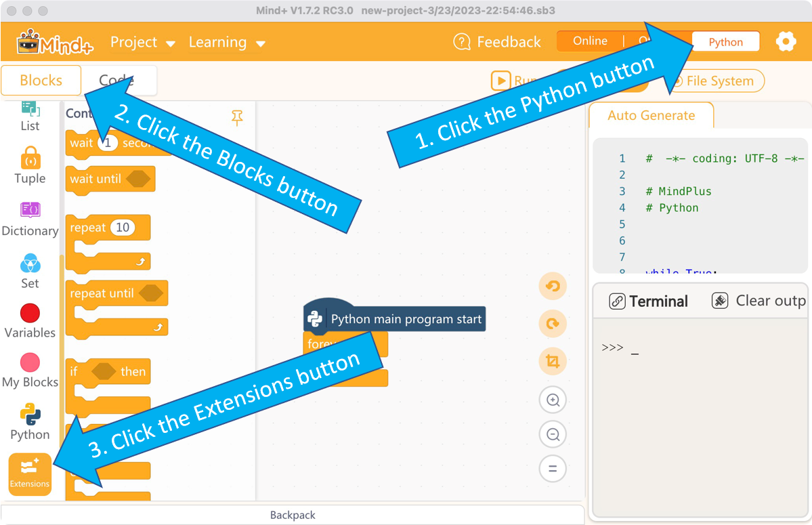This screenshot has width=812, height=525.
Task: Click the redo icon on canvas
Action: pos(553,324)
